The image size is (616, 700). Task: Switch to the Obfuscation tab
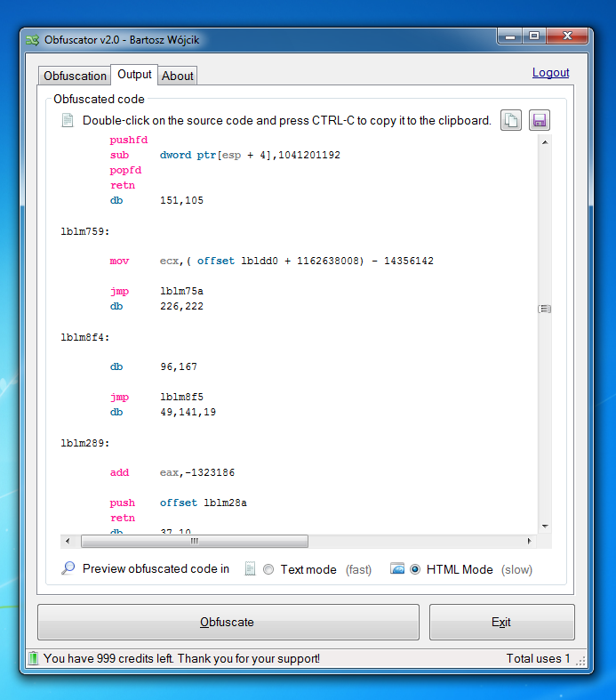(75, 76)
